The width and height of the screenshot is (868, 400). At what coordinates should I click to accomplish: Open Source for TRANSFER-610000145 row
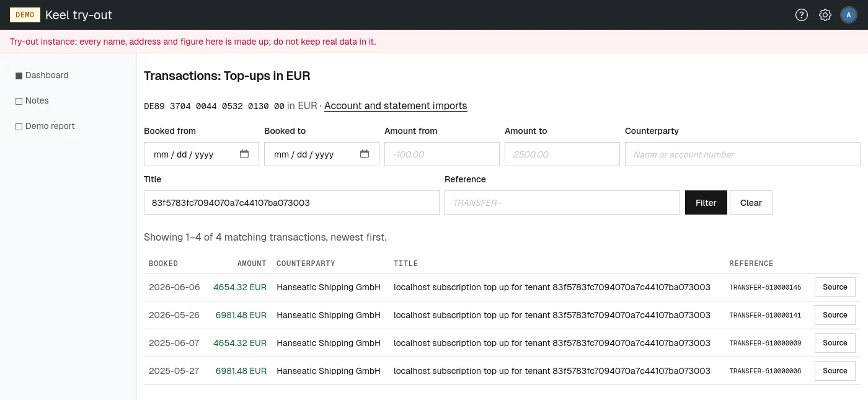(835, 287)
